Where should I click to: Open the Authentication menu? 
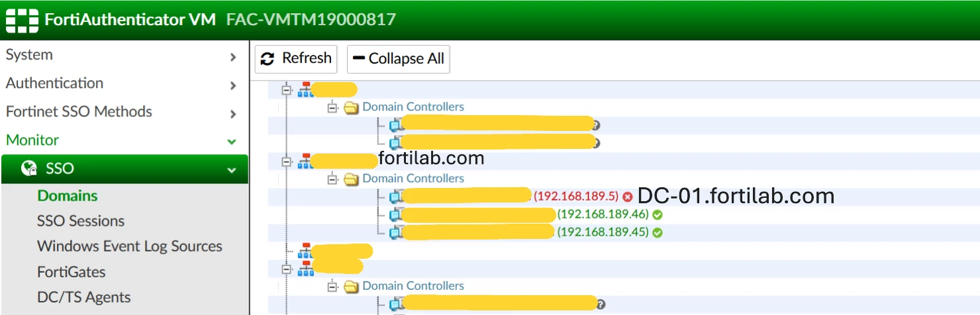(54, 83)
